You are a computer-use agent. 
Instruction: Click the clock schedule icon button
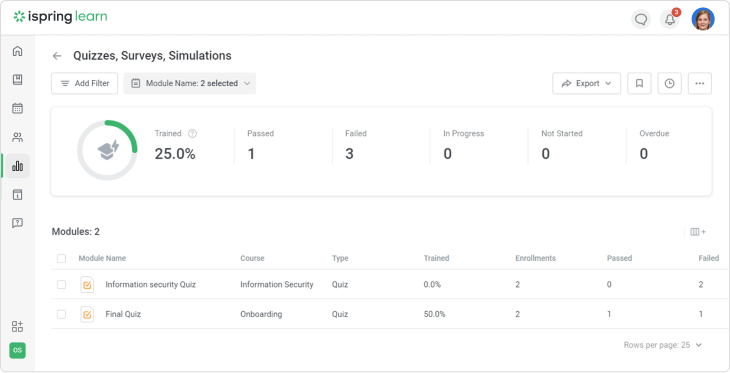click(x=669, y=83)
